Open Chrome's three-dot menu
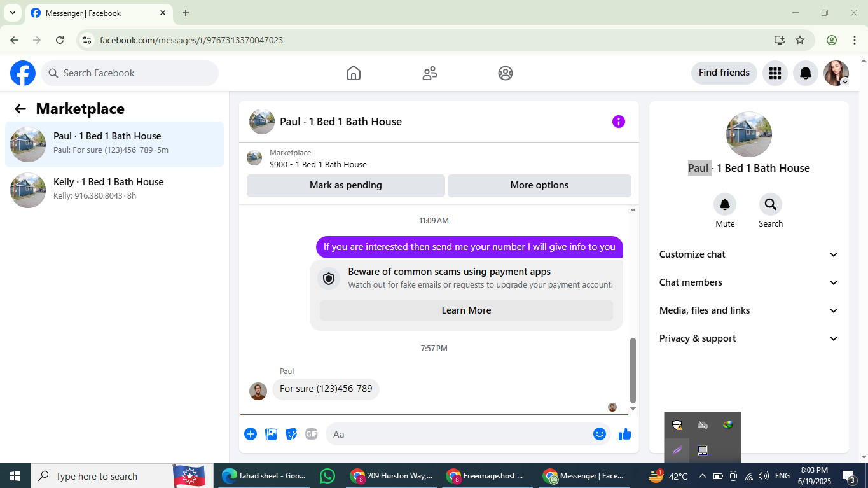This screenshot has width=868, height=488. click(x=855, y=40)
